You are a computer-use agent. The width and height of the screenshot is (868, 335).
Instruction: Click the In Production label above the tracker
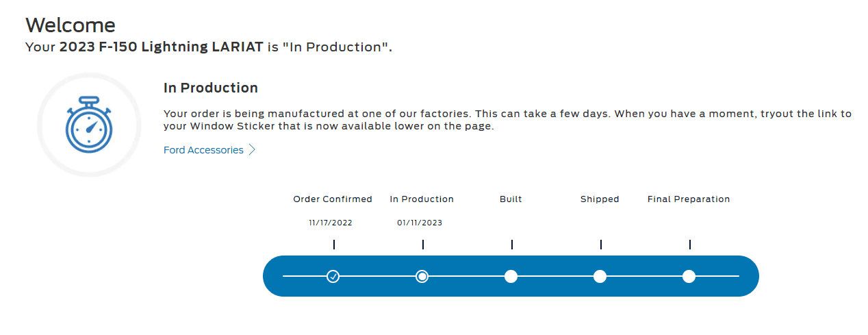[x=422, y=199]
